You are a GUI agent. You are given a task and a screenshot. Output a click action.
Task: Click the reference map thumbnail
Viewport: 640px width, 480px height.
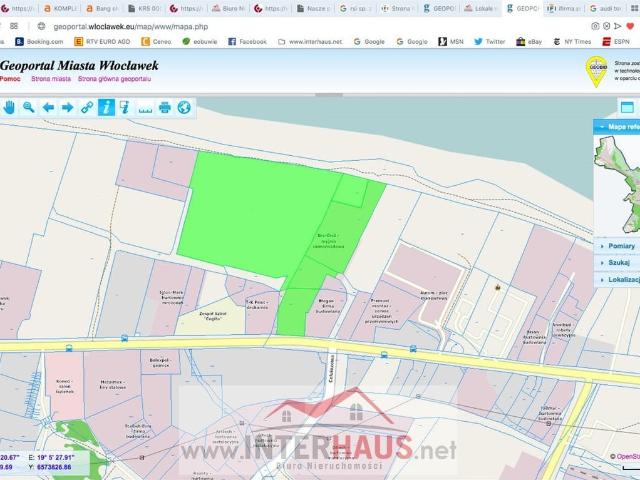click(617, 184)
